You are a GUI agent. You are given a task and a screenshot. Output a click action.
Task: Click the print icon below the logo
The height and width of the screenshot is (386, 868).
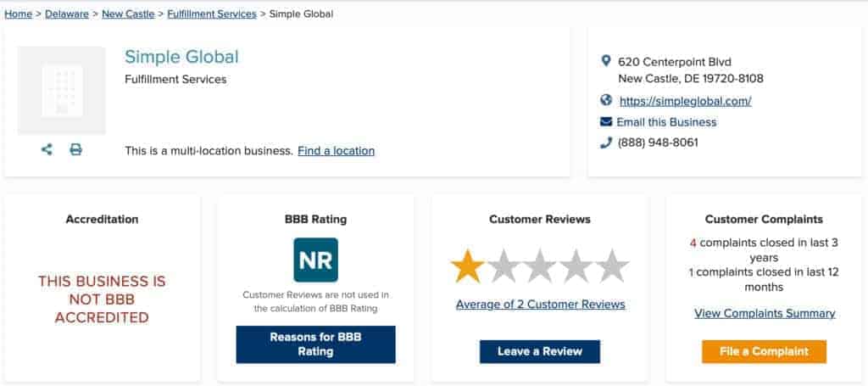[75, 149]
